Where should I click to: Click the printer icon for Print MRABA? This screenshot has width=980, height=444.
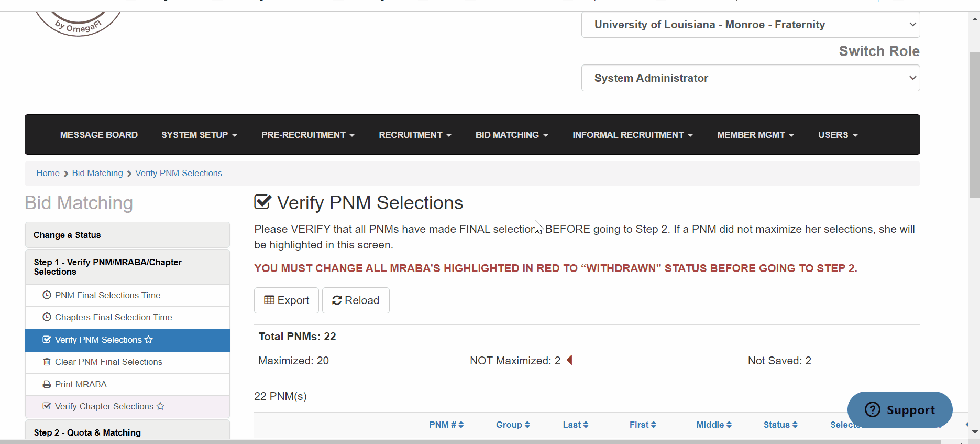[47, 384]
